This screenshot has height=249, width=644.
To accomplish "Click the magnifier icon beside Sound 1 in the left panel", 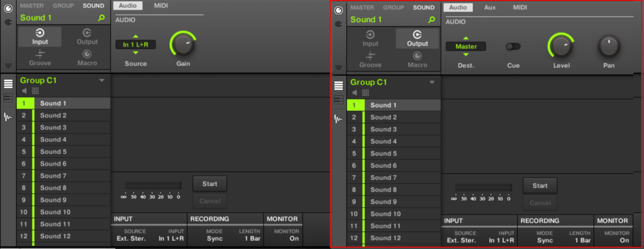I will click(101, 17).
